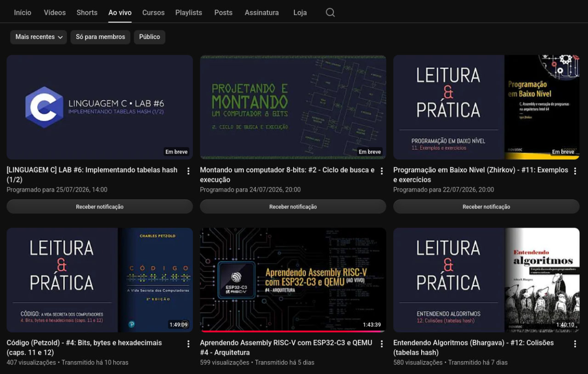Get notified for Programação em Baixo Nível #11

pyautogui.click(x=486, y=207)
